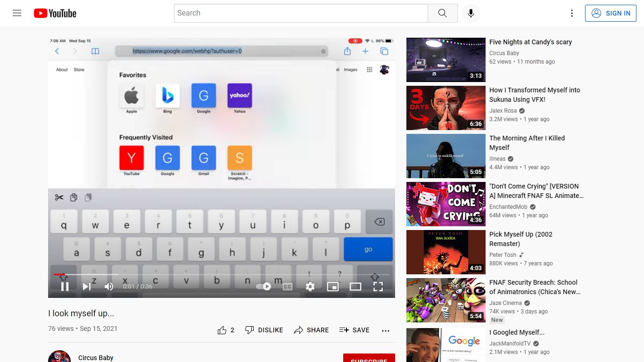This screenshot has width=644, height=362.
Task: Select the JackManifoldTV channel name
Action: pyautogui.click(x=510, y=344)
